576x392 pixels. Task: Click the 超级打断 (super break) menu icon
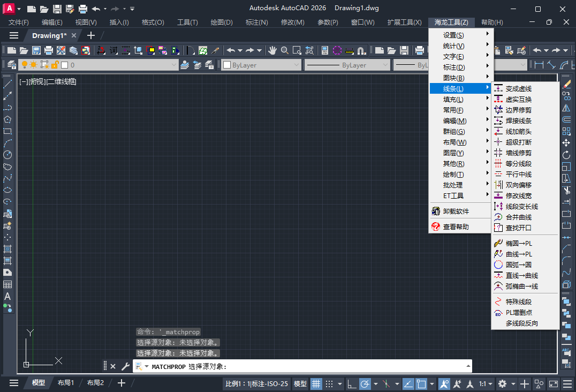(499, 142)
